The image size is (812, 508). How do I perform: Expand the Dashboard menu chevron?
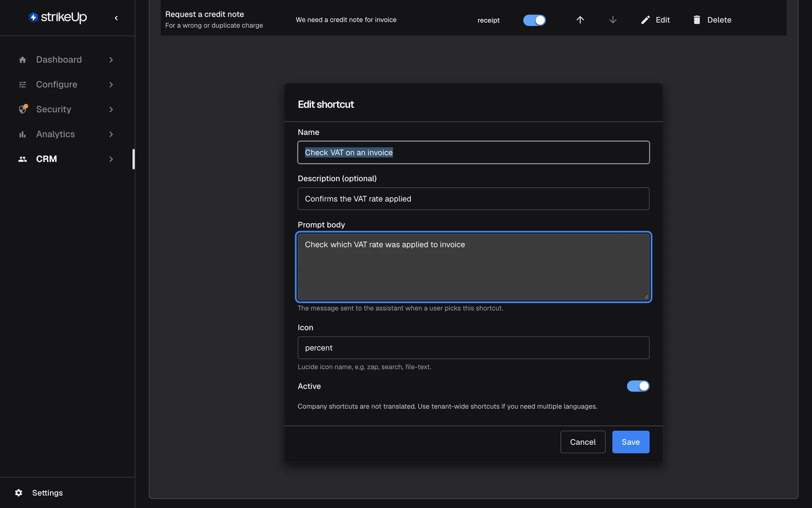111,60
